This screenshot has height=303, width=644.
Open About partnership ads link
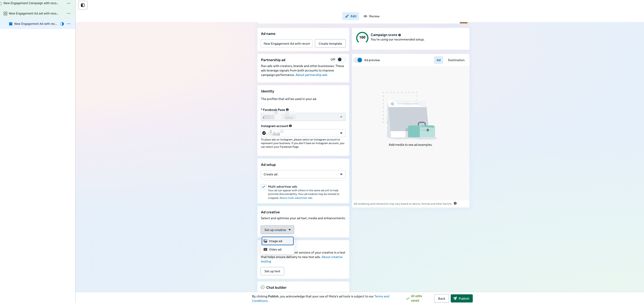(x=311, y=75)
